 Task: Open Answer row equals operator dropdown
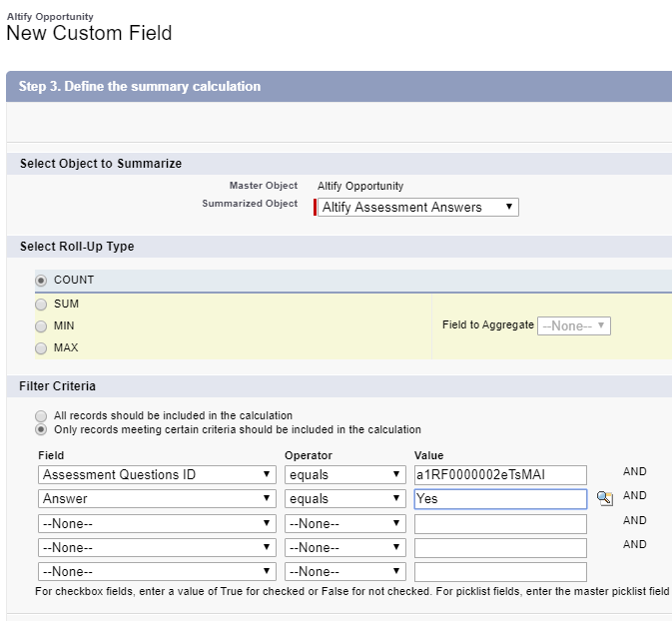pos(345,499)
